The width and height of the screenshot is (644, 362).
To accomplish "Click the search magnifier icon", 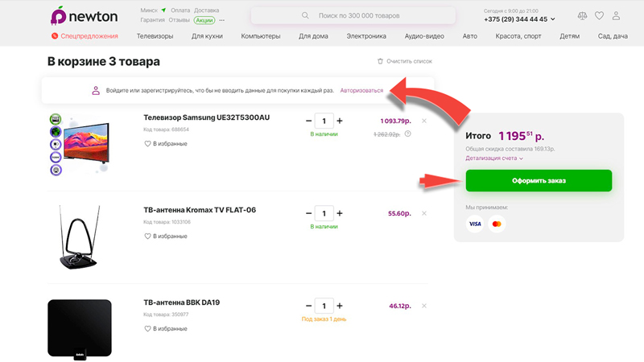I will click(305, 15).
